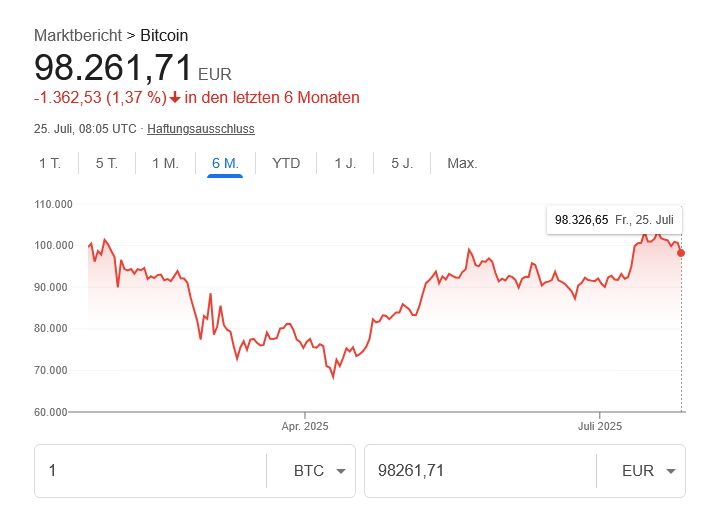The image size is (713, 510).
Task: Click the Juli 2025 axis label
Action: (600, 427)
